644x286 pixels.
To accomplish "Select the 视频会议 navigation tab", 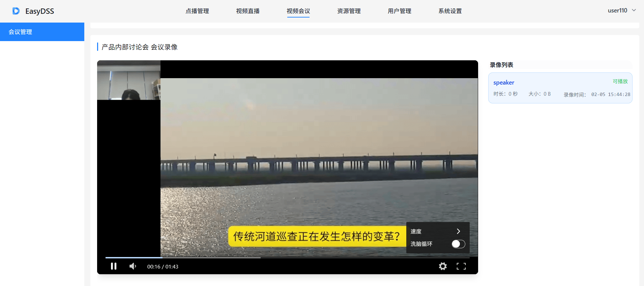I will point(298,11).
